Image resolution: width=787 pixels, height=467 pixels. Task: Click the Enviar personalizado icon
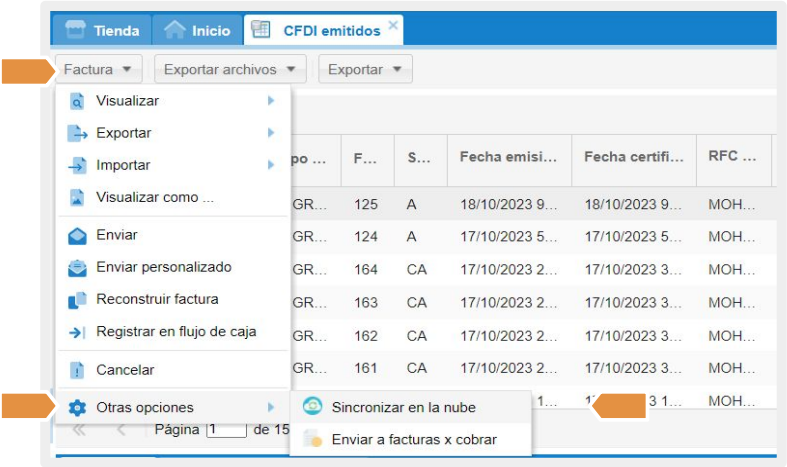tap(77, 268)
